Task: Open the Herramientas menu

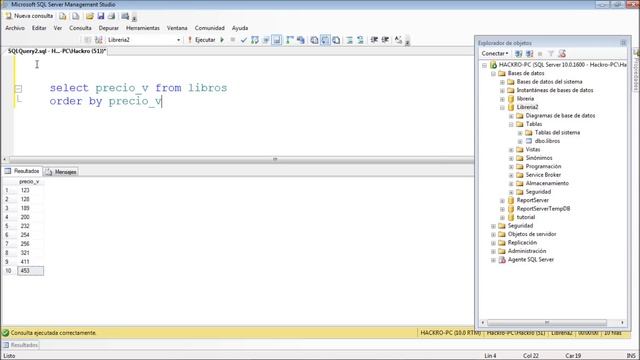Action: (142, 28)
